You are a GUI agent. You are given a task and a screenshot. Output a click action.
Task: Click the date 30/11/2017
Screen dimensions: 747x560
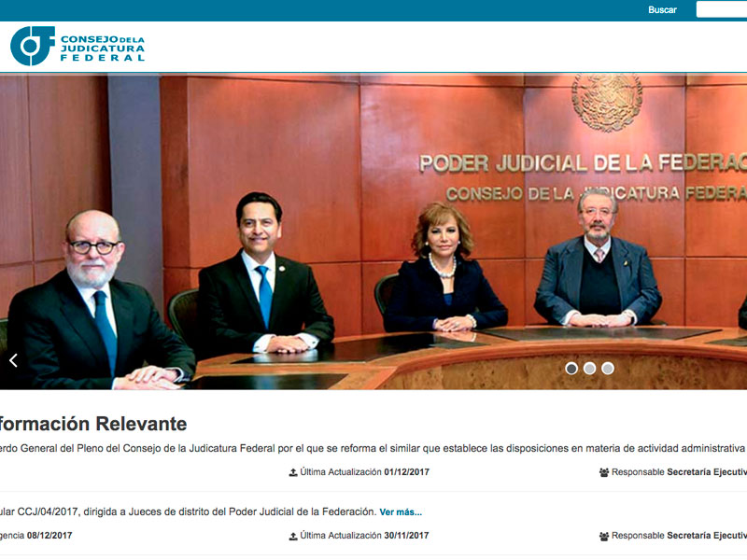(406, 535)
